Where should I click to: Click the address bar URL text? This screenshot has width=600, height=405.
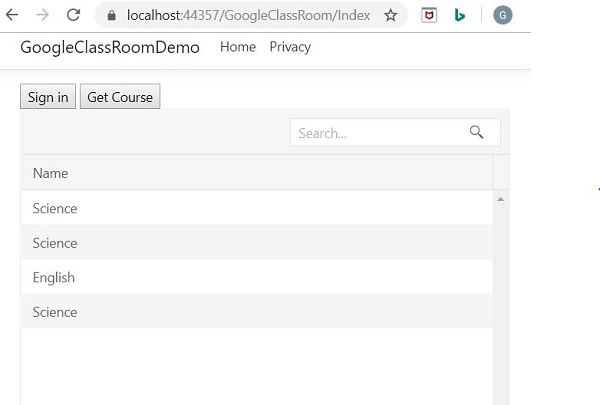coord(248,15)
